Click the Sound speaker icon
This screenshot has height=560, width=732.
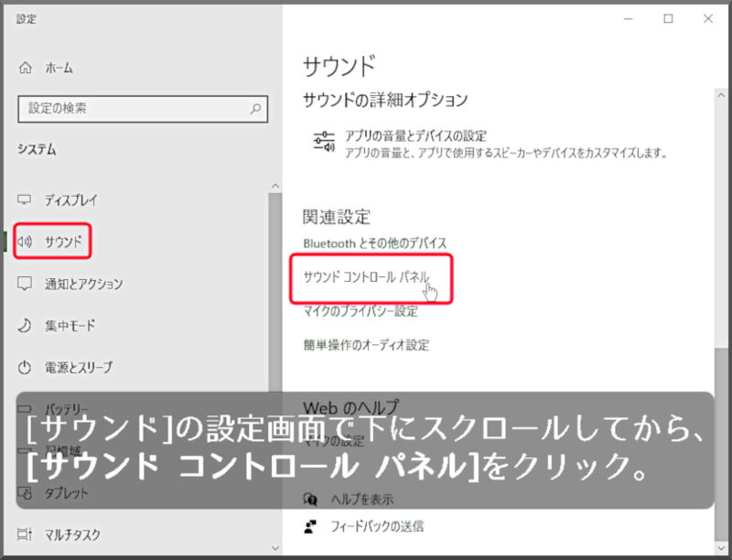(25, 242)
